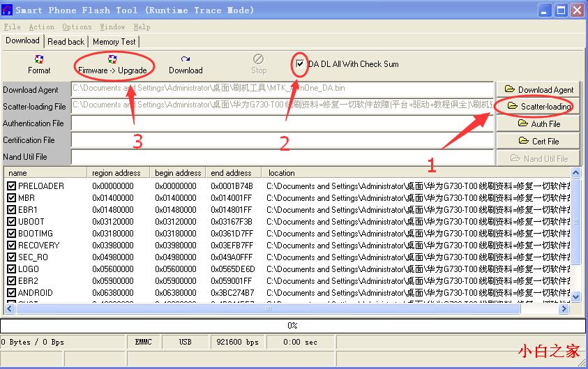This screenshot has height=369, width=588.
Task: Click the Scatter-loading File path field
Action: 282,106
